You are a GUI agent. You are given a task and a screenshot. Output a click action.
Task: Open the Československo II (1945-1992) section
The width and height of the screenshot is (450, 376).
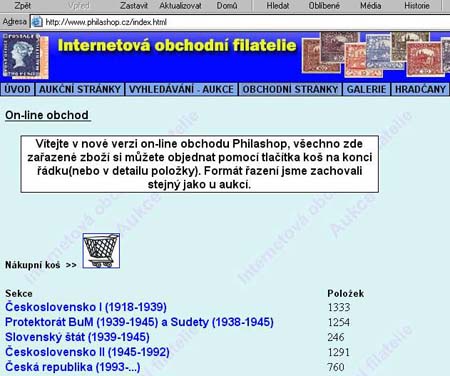point(87,352)
